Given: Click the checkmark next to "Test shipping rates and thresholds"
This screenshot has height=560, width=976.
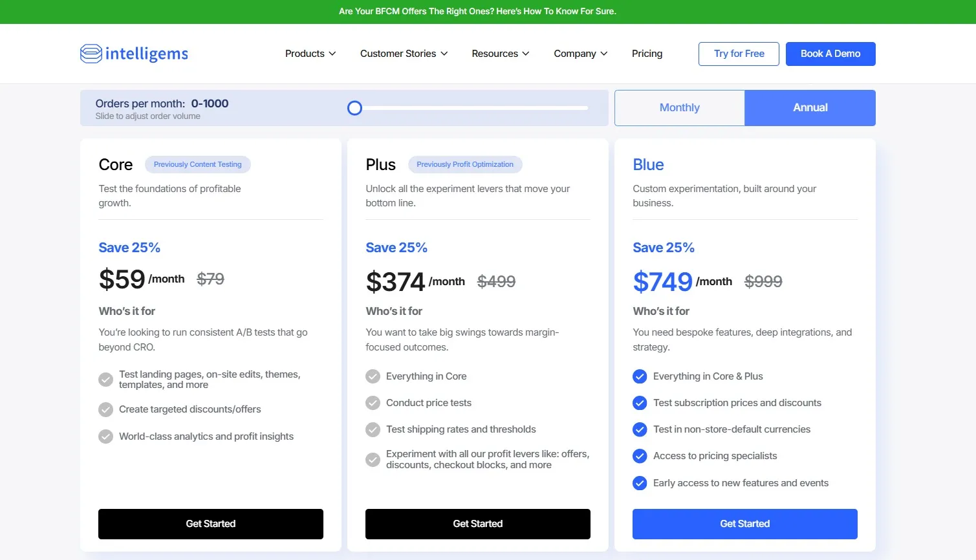Looking at the screenshot, I should tap(373, 429).
